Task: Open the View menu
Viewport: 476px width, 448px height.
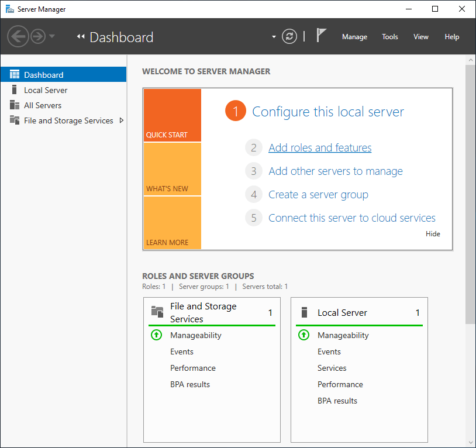Action: [421, 36]
